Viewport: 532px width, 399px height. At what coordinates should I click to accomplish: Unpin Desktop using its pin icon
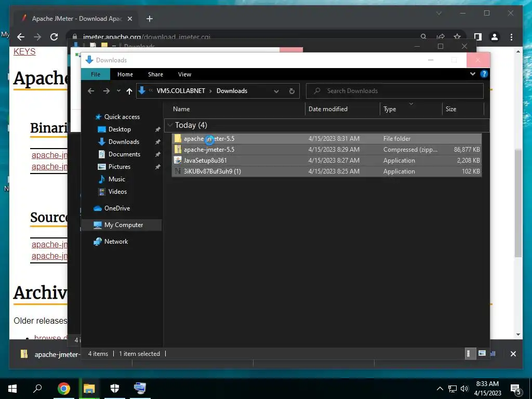pos(157,129)
